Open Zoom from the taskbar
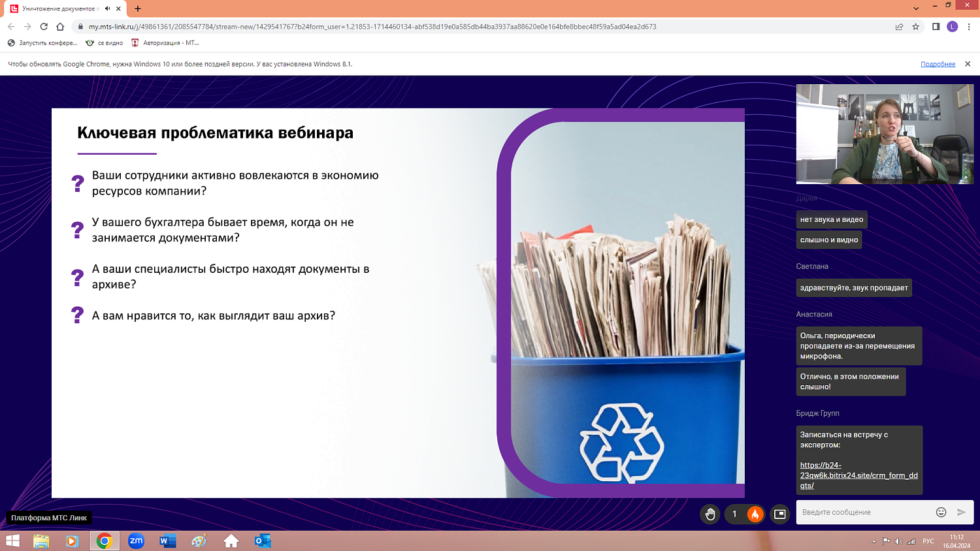Viewport: 980px width, 551px height. 136,541
